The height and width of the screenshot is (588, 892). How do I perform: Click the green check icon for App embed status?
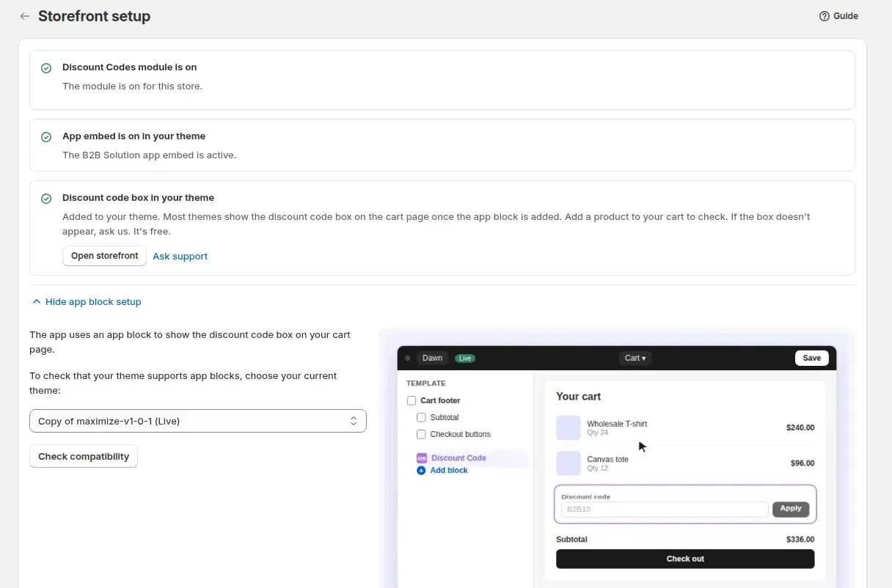[46, 137]
